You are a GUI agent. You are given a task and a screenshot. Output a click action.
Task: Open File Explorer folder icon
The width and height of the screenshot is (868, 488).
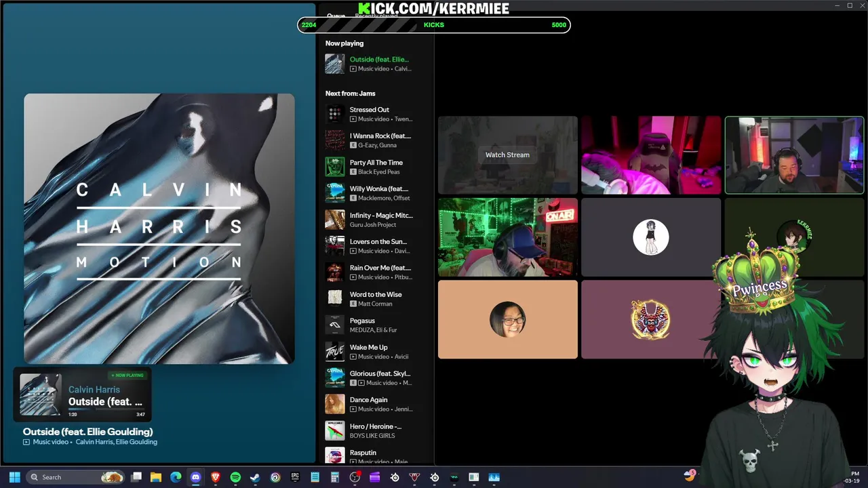coord(156,477)
